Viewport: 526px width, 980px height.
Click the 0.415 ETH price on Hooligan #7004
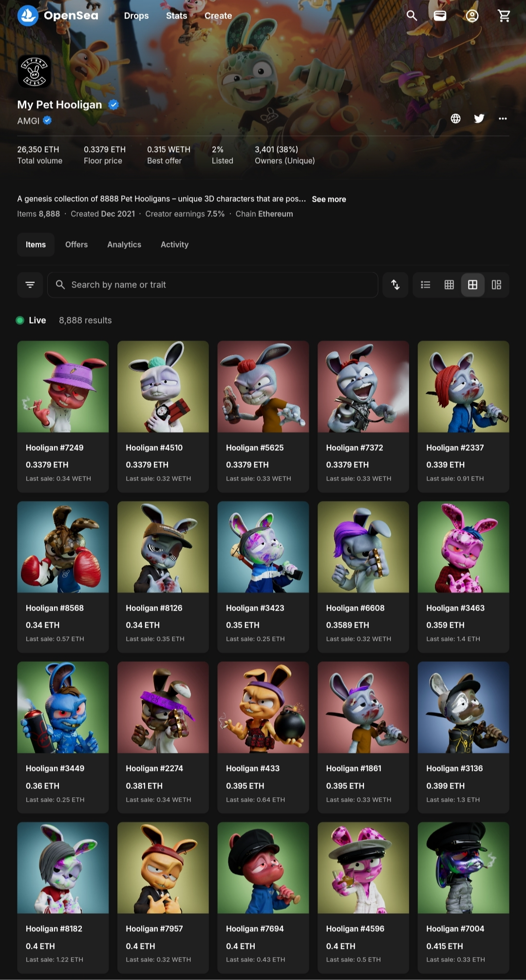(445, 946)
